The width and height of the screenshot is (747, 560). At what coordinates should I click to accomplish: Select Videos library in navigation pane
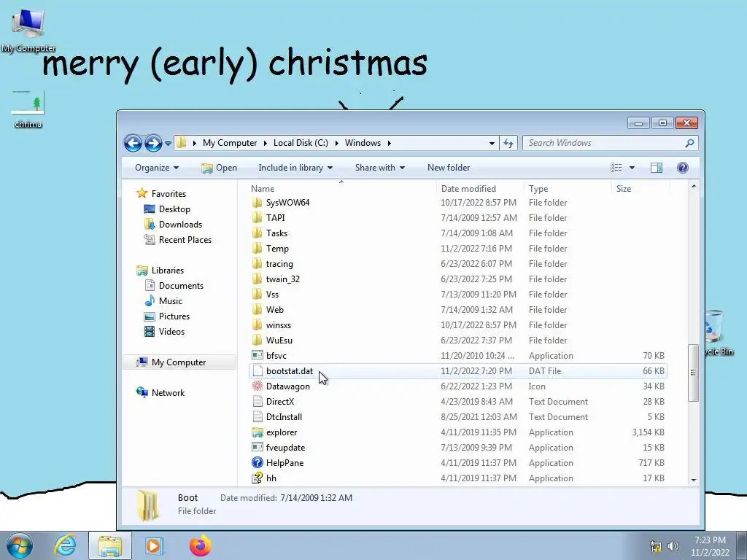(x=164, y=332)
